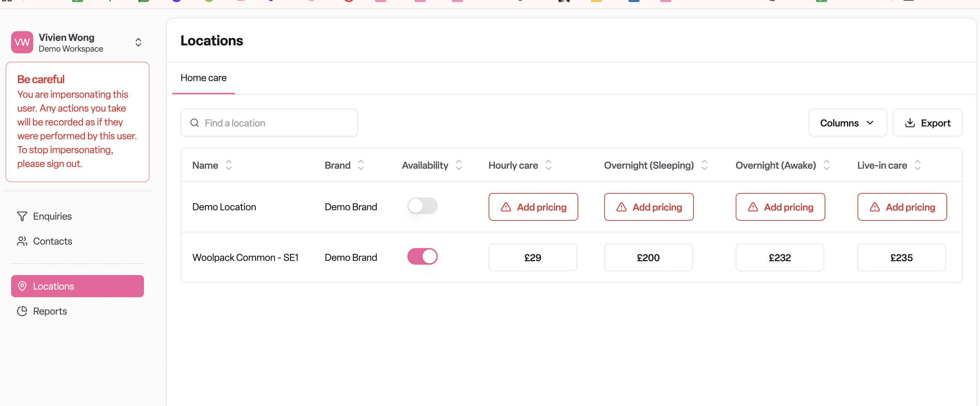Open the Columns dropdown
Screen dimensions: 980x406
pyautogui.click(x=847, y=123)
